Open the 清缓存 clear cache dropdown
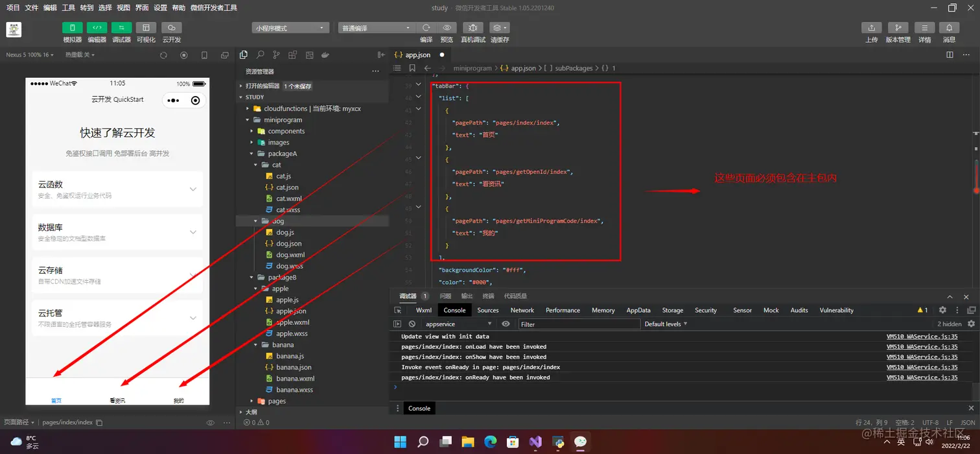 pyautogui.click(x=499, y=28)
